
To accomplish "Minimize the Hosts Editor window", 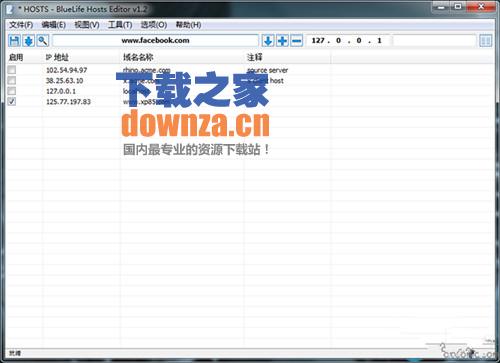I will pyautogui.click(x=441, y=7).
